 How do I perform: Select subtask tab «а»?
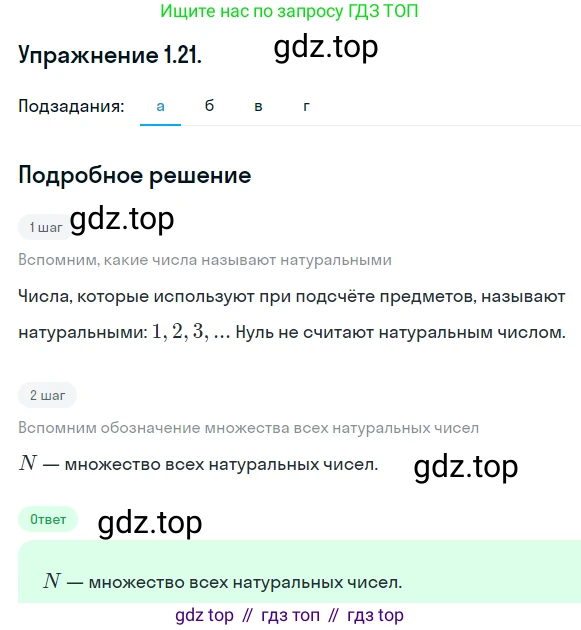tap(160, 106)
